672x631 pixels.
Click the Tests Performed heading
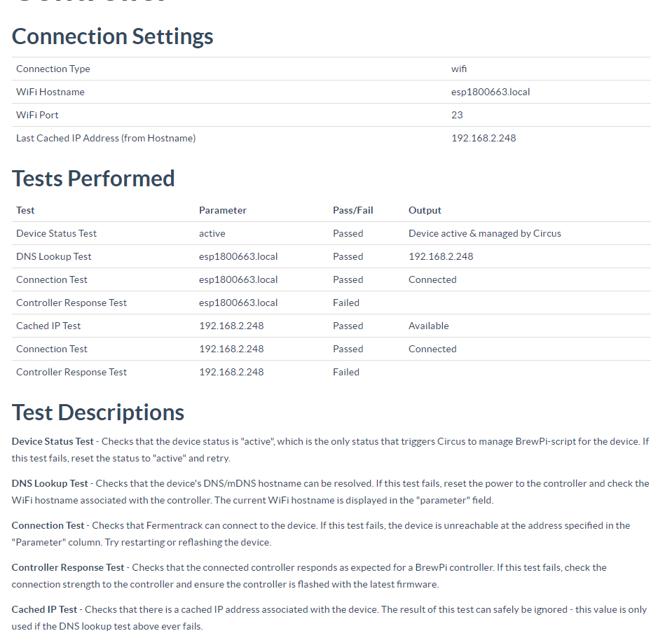(93, 179)
